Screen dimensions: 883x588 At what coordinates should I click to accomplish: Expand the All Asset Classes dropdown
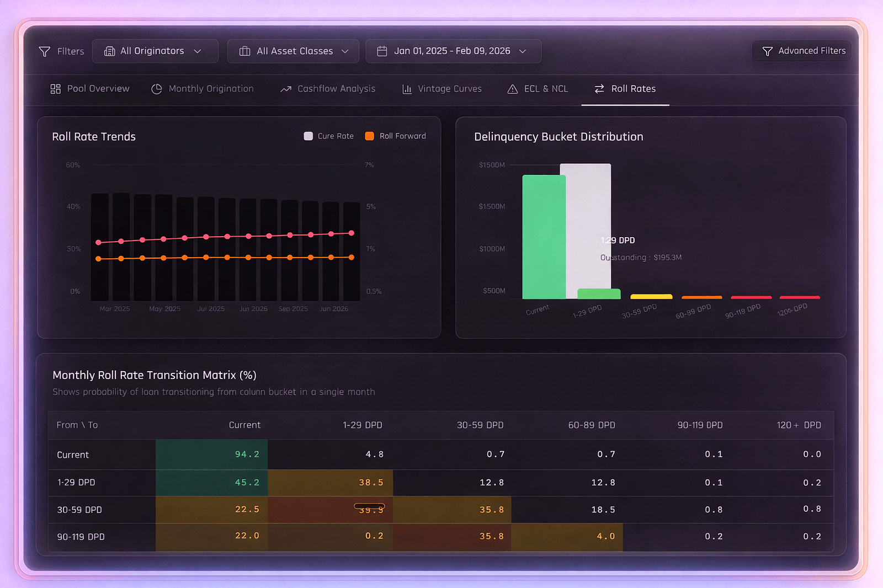(293, 51)
